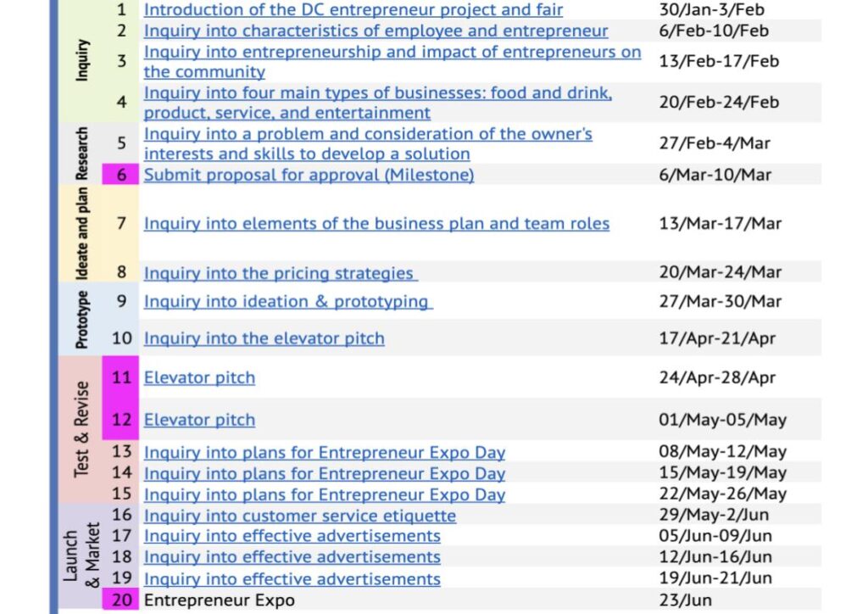Open link about characteristics of employee and entrepreneur
The height and width of the screenshot is (614, 868).
point(376,31)
